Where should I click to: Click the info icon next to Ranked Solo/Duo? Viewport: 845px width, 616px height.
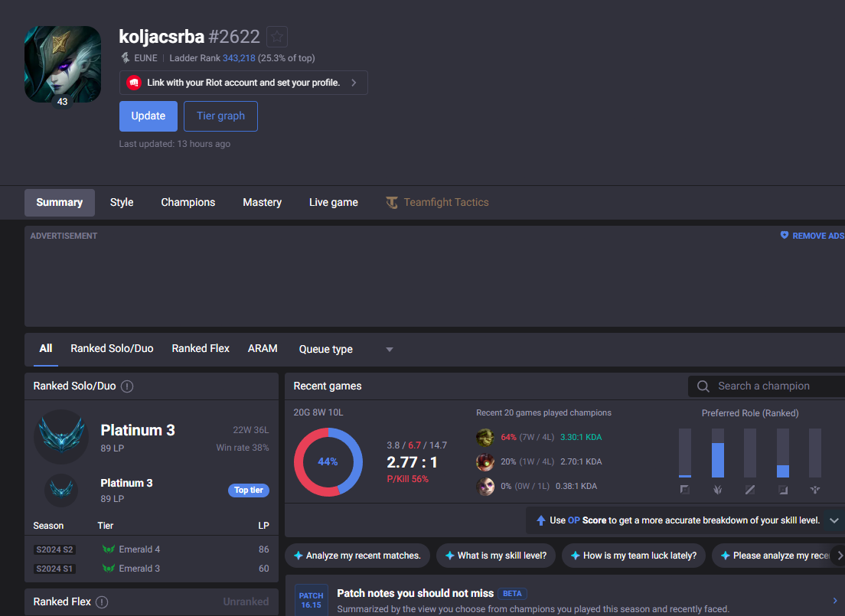tap(126, 386)
